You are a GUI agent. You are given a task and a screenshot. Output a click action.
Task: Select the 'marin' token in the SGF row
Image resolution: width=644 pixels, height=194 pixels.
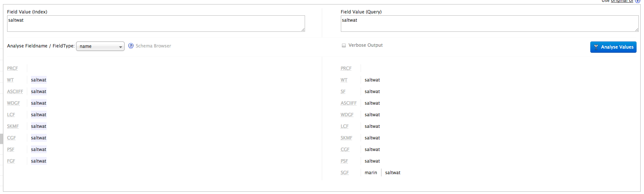tap(371, 173)
